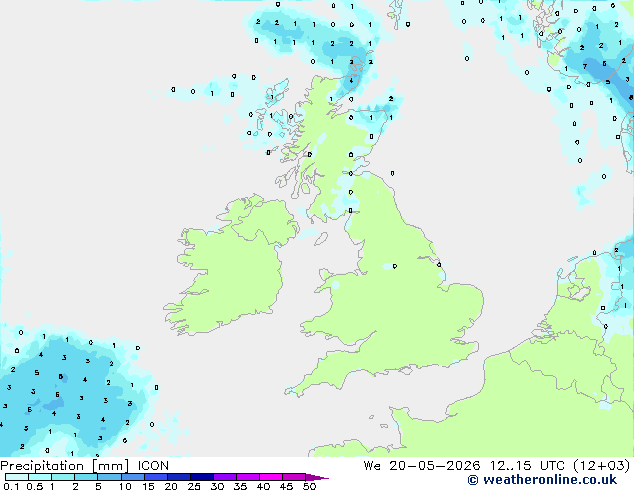Click the 'ICON' model name label

coord(153,466)
